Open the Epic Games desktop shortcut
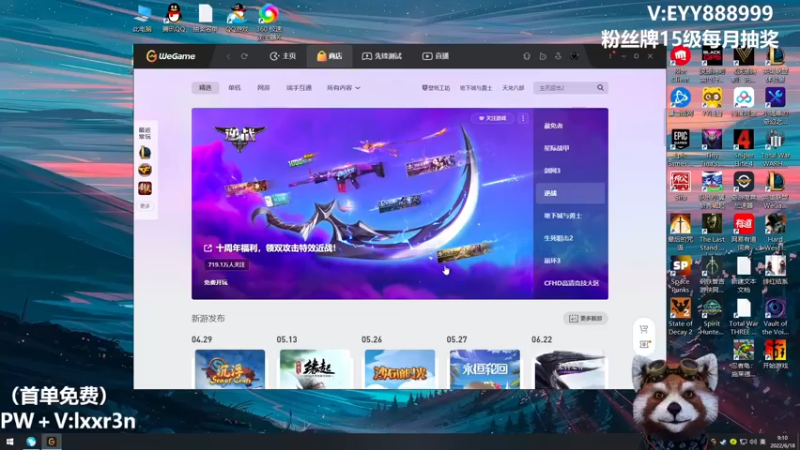The width and height of the screenshot is (800, 450). point(680,148)
